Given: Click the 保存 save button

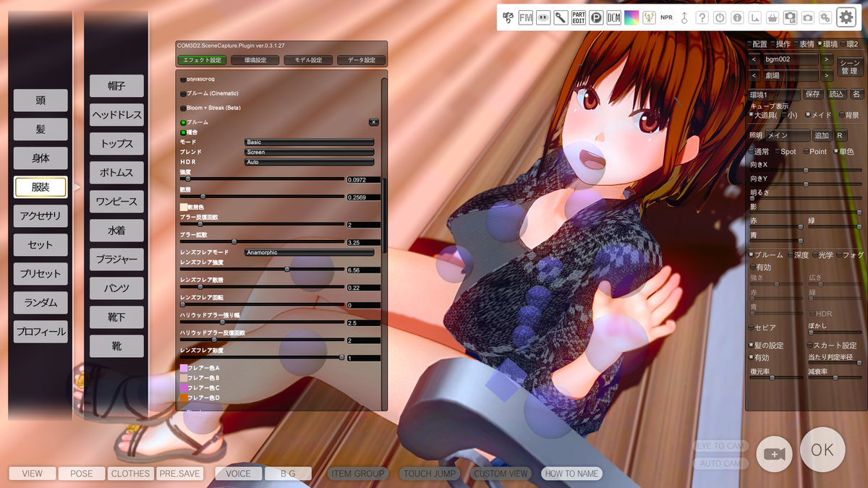Looking at the screenshot, I should (x=813, y=94).
